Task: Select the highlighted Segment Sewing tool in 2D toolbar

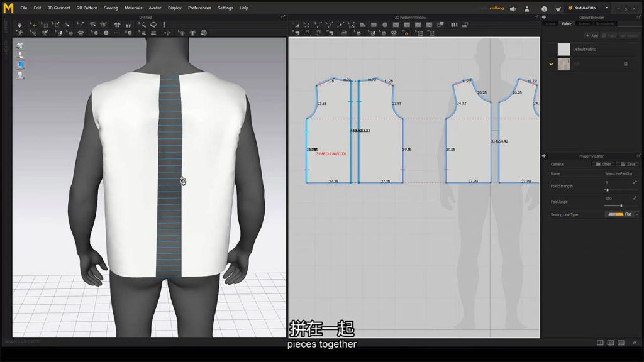Action: [x=307, y=33]
